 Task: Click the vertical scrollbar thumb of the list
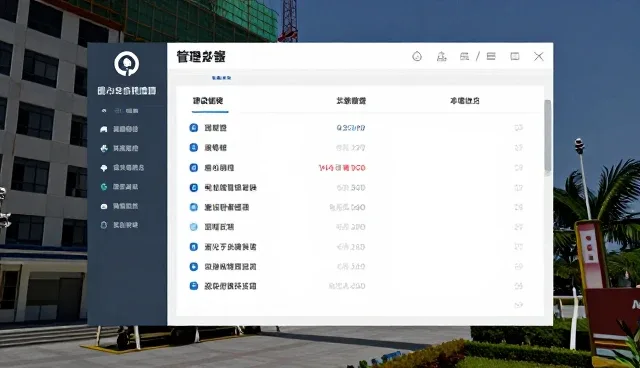tap(548, 137)
